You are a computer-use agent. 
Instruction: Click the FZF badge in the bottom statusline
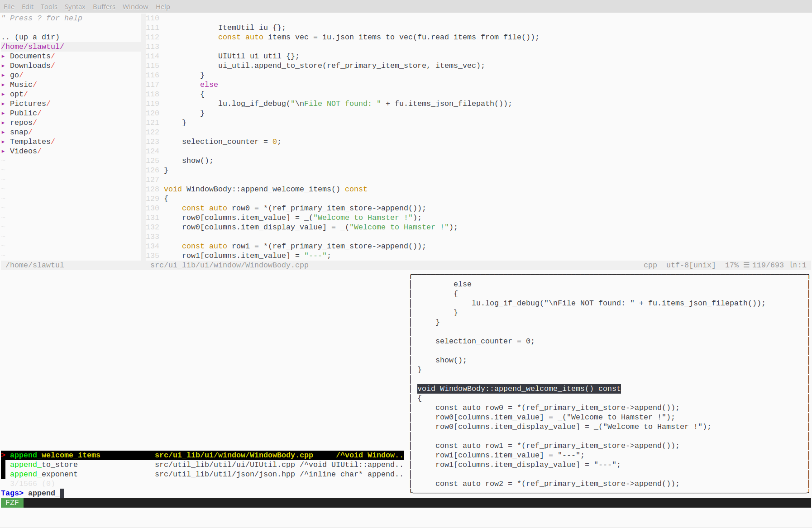point(12,502)
